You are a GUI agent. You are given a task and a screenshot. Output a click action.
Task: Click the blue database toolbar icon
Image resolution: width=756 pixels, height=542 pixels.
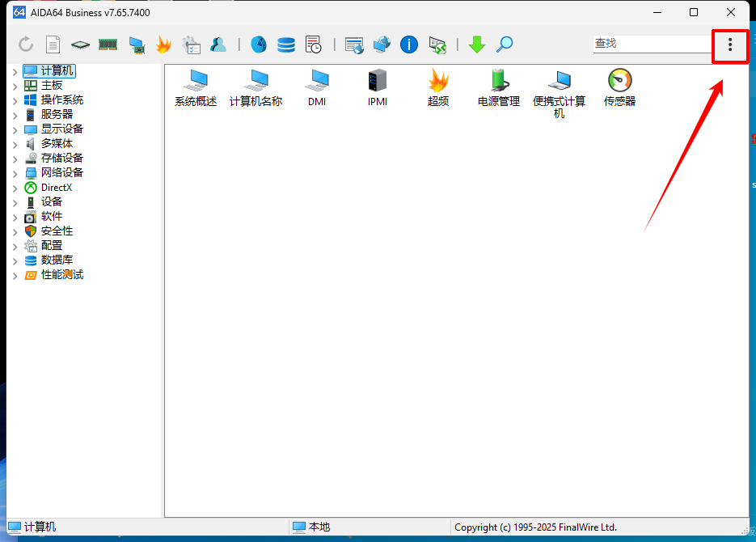(286, 44)
